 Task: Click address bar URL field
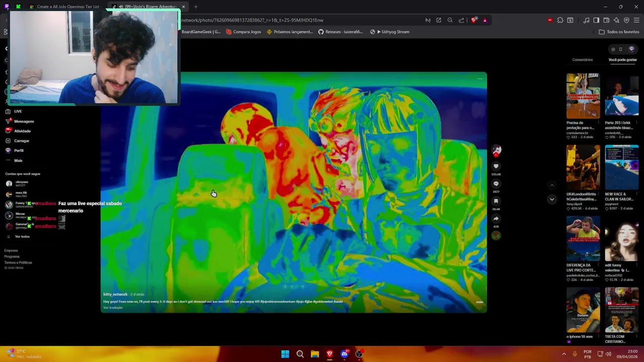[x=302, y=20]
